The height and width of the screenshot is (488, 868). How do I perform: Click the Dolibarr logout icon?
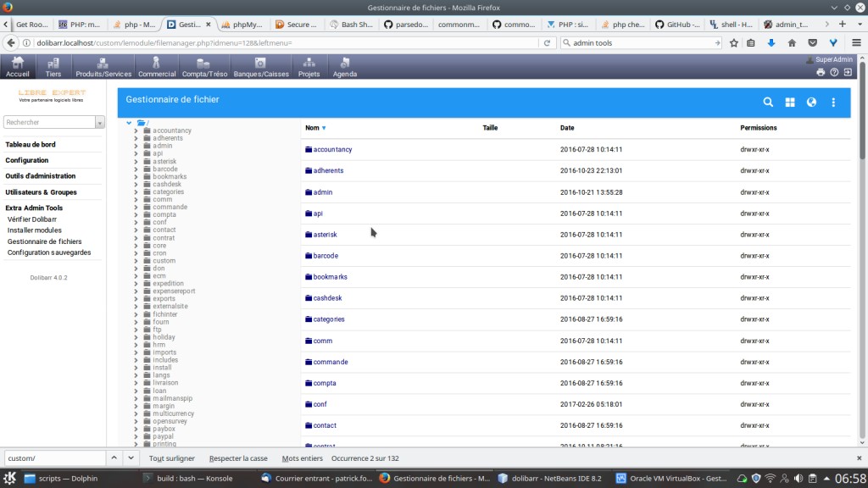pos(848,73)
